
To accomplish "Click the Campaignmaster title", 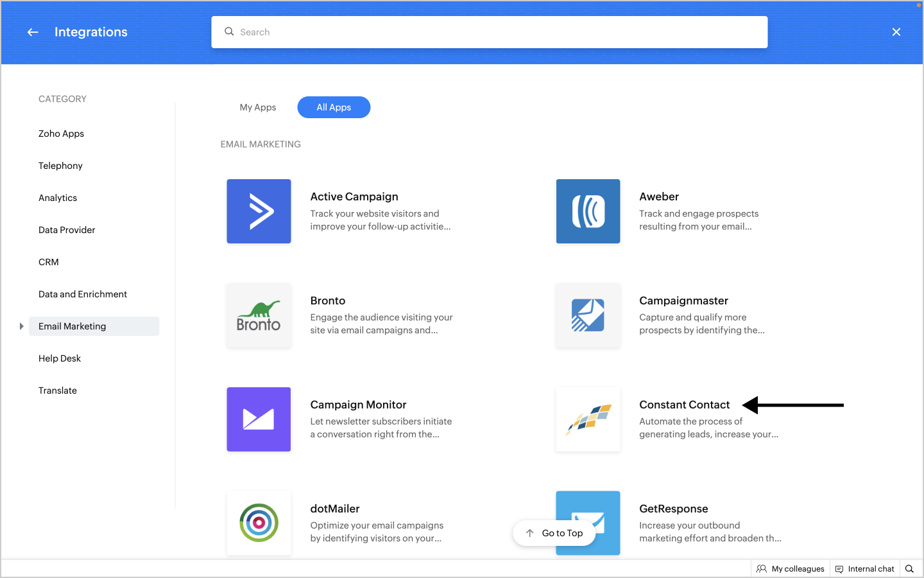I will point(684,301).
